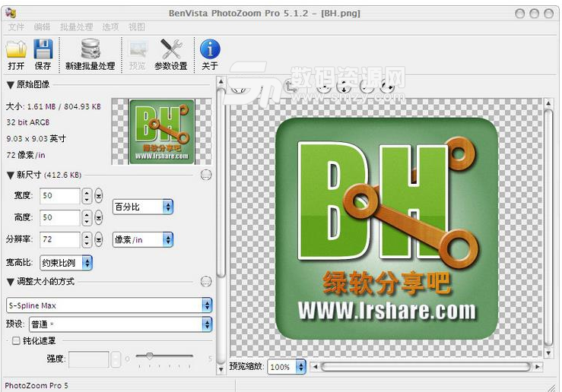The height and width of the screenshot is (392, 562).
Task: Open the 视图 (View) menu
Action: [137, 27]
